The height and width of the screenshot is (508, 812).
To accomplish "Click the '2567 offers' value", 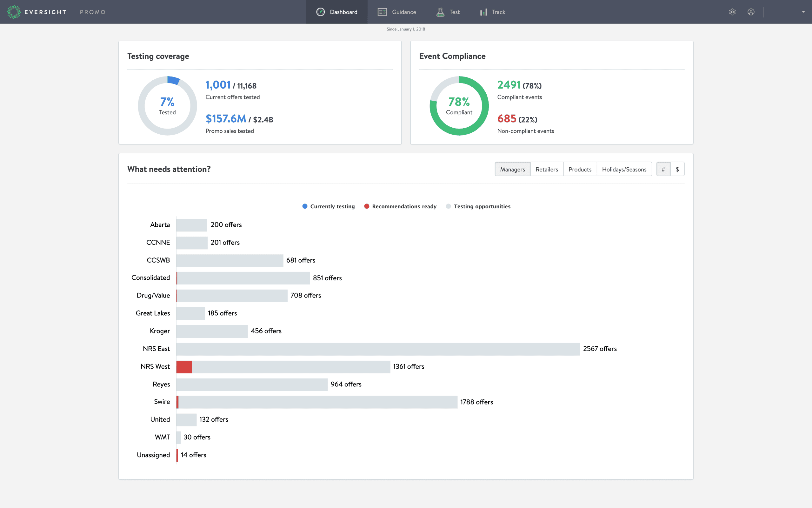I will pos(600,349).
